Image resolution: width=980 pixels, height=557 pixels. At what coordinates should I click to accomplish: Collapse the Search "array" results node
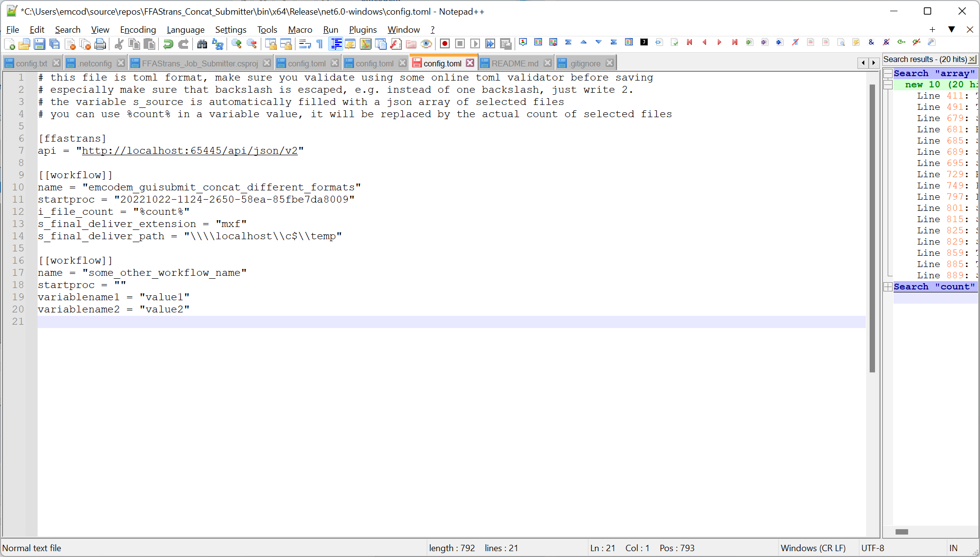[888, 74]
